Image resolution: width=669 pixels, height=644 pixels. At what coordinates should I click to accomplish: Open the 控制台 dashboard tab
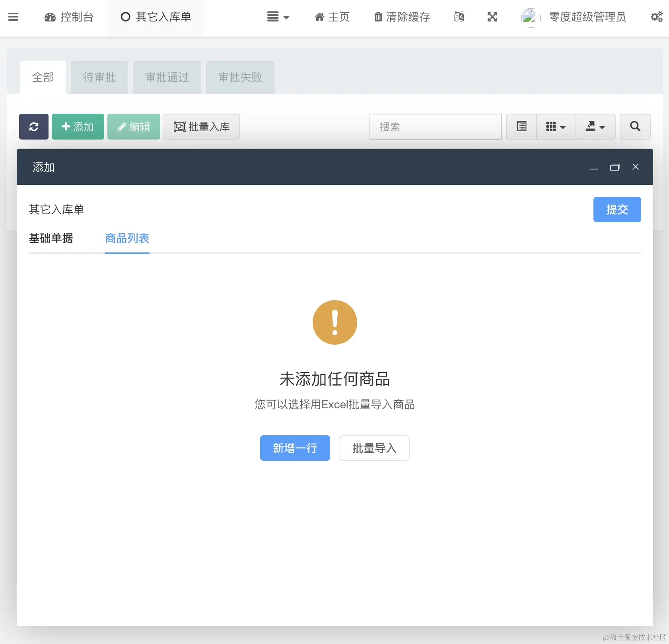[x=69, y=17]
